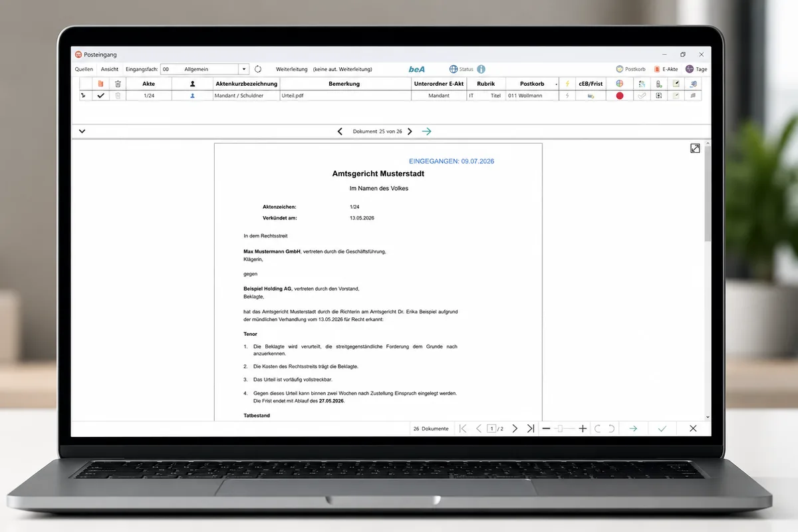Open the Quellen menu

tap(84, 69)
